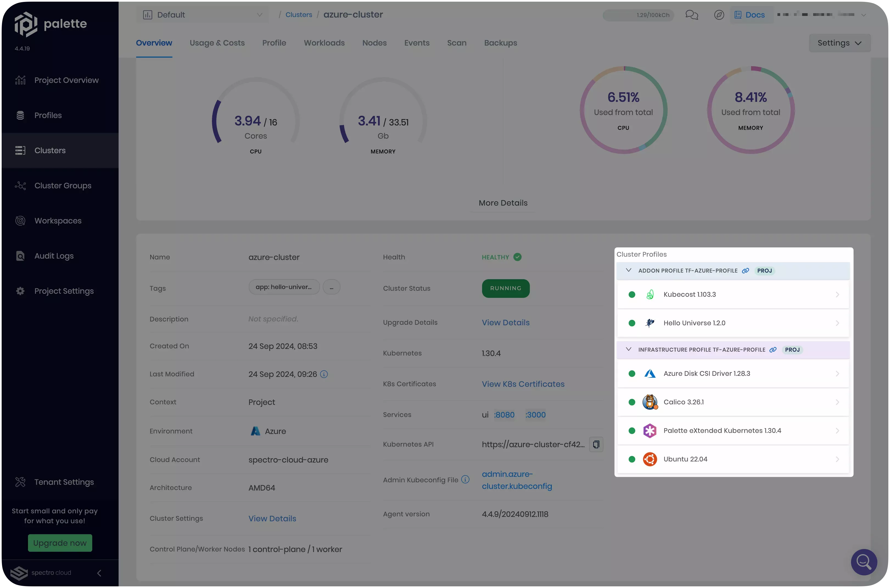The image size is (890, 588).
Task: Click the Hello Universe 1.2.0 icon
Action: 649,323
